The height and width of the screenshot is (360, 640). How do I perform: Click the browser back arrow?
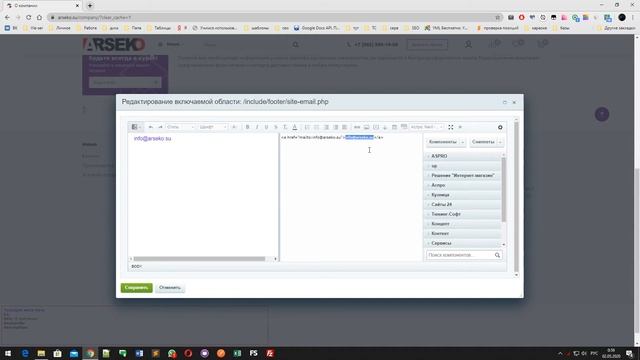coord(7,18)
